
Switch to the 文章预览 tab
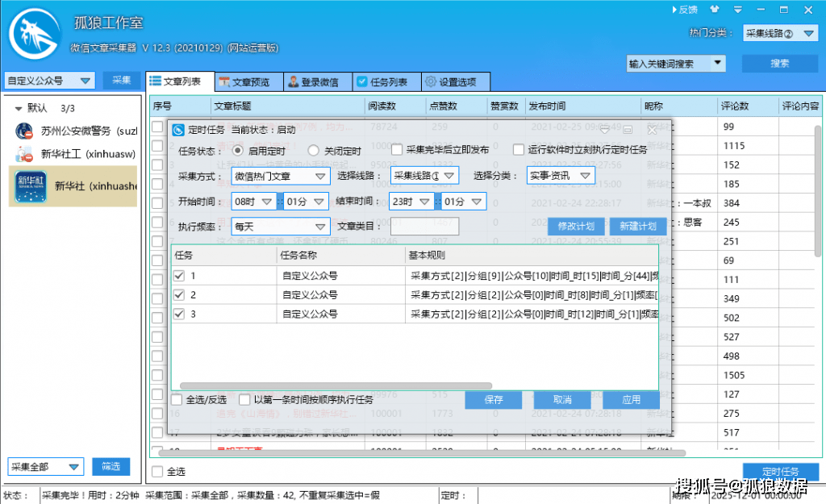pos(249,81)
